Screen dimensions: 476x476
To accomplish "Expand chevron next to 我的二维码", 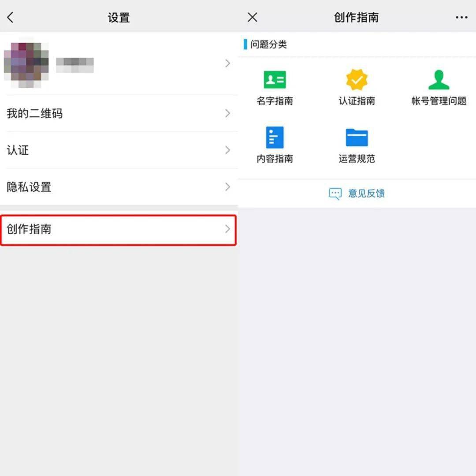I will coord(227,113).
